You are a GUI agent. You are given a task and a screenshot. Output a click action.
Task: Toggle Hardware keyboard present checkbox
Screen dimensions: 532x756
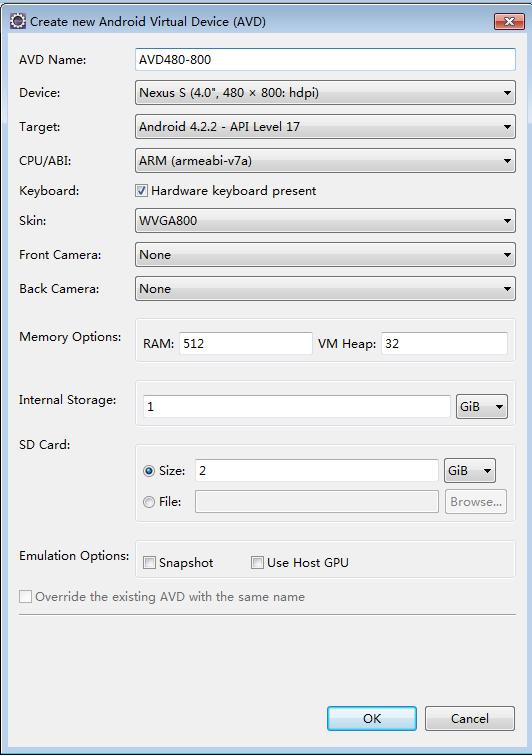coord(141,190)
